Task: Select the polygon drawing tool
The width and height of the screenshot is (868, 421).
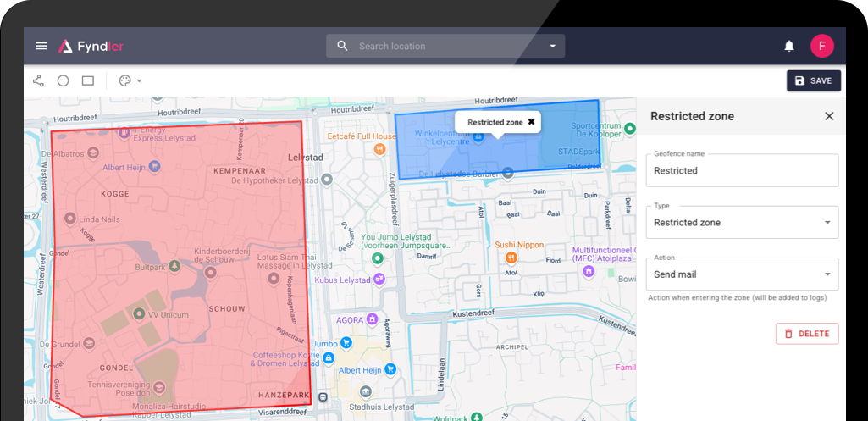Action: (x=38, y=80)
